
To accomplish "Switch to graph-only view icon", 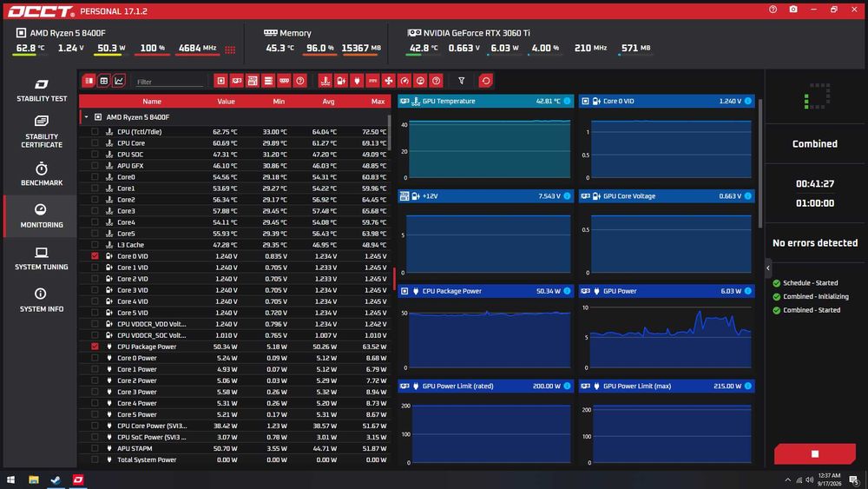I will 119,81.
